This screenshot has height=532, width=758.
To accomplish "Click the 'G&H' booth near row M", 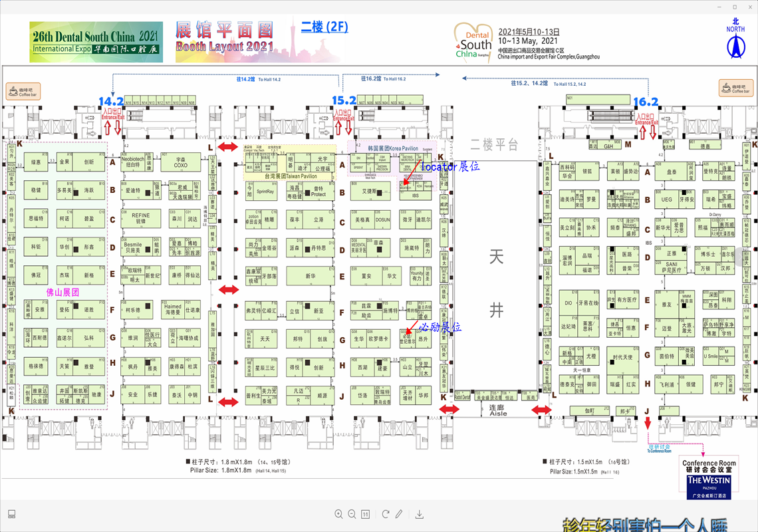I will (608, 145).
